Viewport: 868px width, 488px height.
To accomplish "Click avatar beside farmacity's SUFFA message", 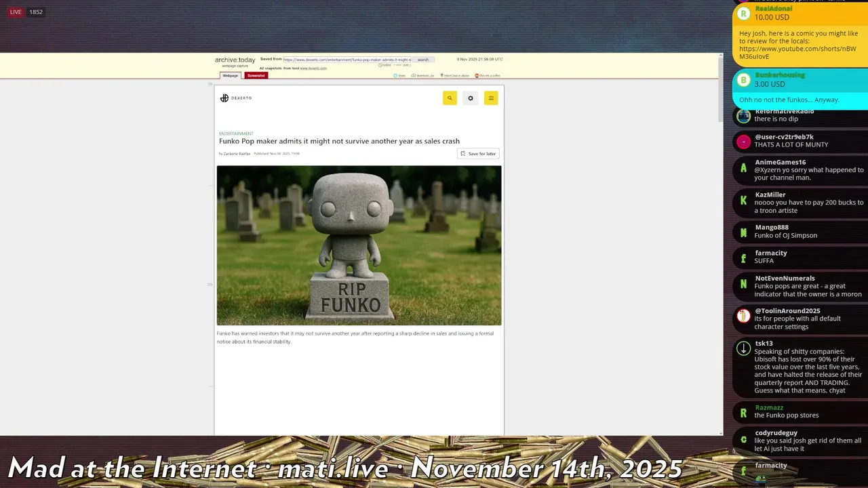I will pyautogui.click(x=744, y=258).
